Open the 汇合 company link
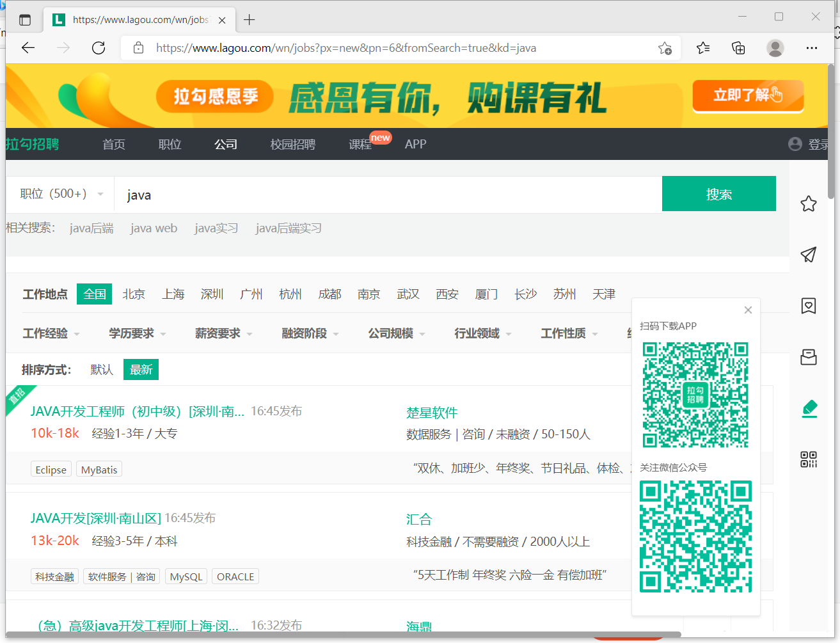Screen dimensions: 840x643 click(419, 520)
